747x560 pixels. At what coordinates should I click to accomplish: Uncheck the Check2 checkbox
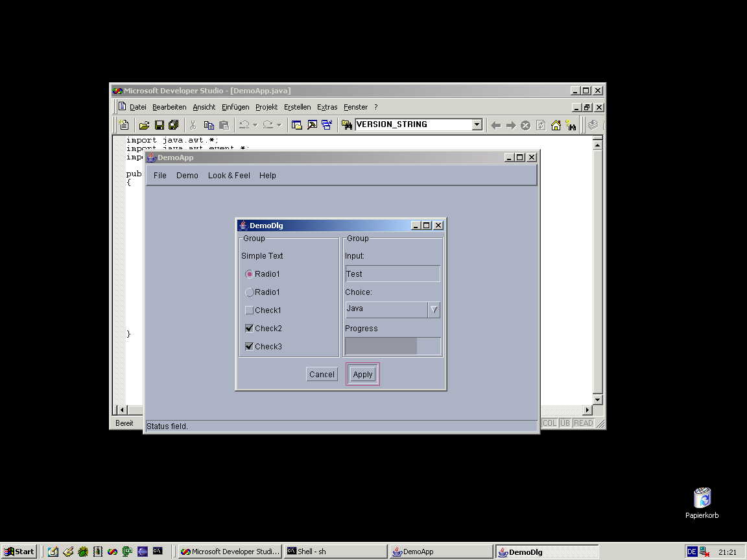(x=249, y=329)
